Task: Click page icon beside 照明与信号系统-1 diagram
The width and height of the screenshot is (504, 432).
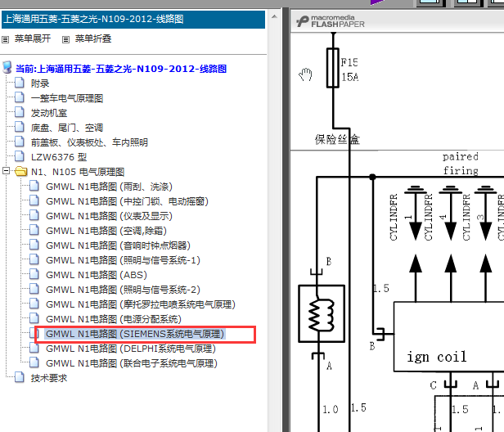Action: click(x=34, y=259)
